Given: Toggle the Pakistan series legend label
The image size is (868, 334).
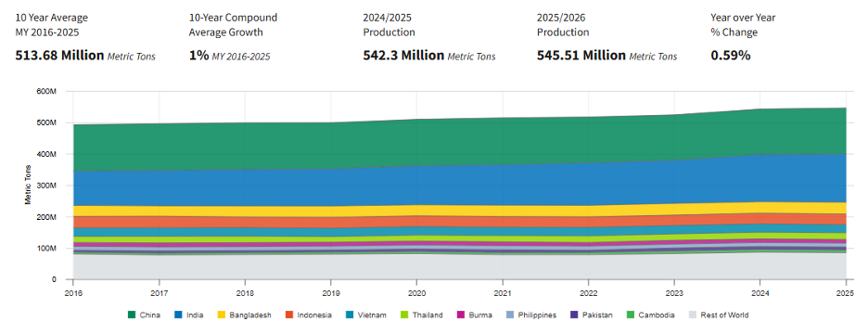Looking at the screenshot, I should tap(597, 315).
